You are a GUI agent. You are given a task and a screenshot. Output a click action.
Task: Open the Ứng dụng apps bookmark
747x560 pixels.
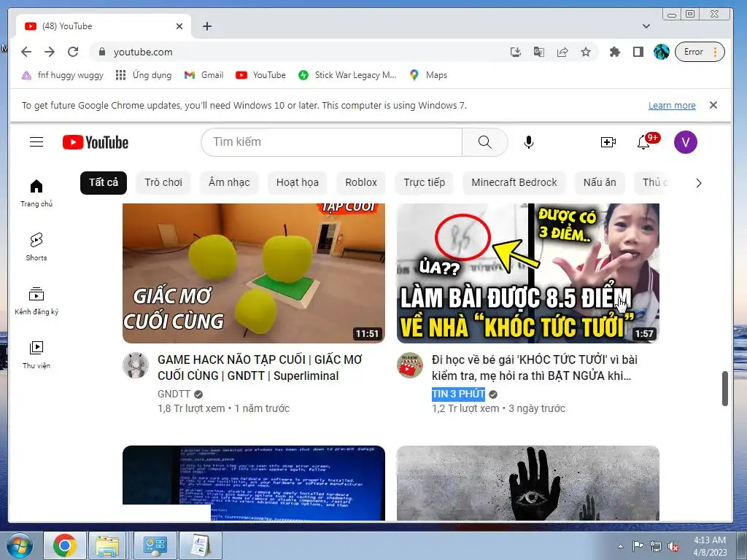(x=144, y=75)
